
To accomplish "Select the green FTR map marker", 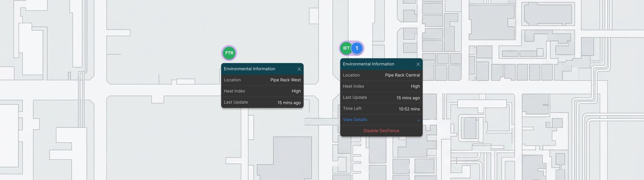I will pyautogui.click(x=229, y=53).
